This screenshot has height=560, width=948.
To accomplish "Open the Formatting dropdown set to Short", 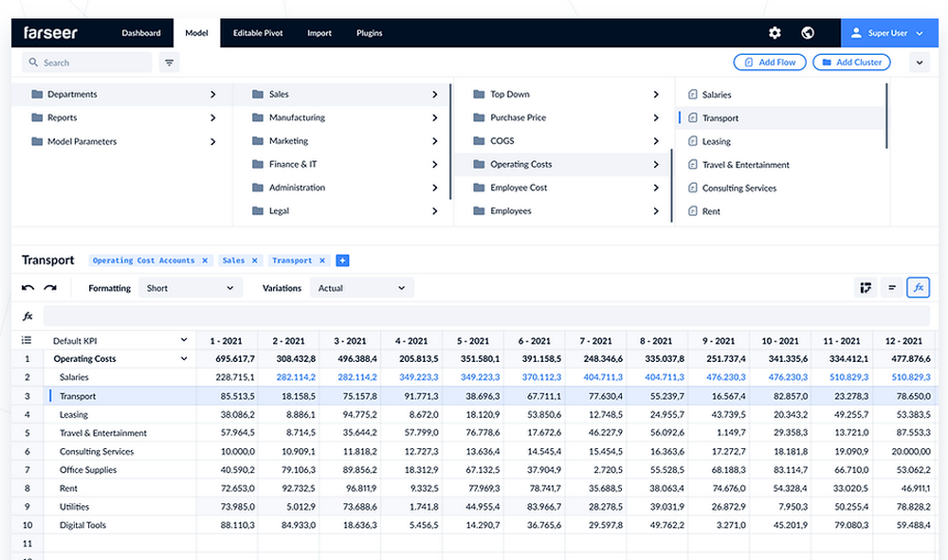I will tap(191, 287).
